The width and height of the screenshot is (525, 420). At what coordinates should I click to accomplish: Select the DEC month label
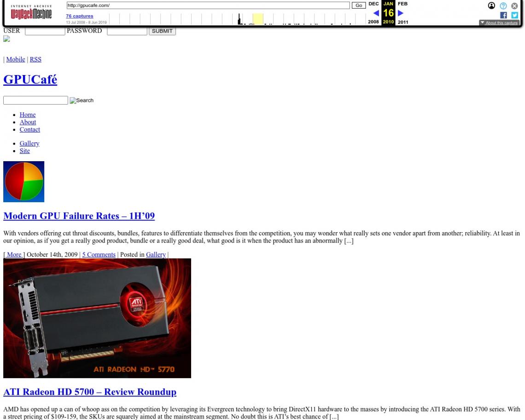pyautogui.click(x=373, y=4)
